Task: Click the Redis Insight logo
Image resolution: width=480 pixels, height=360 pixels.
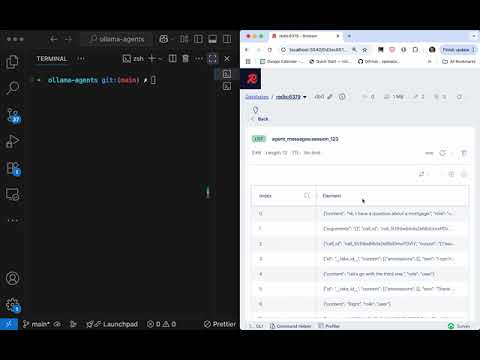Action: click(251, 79)
